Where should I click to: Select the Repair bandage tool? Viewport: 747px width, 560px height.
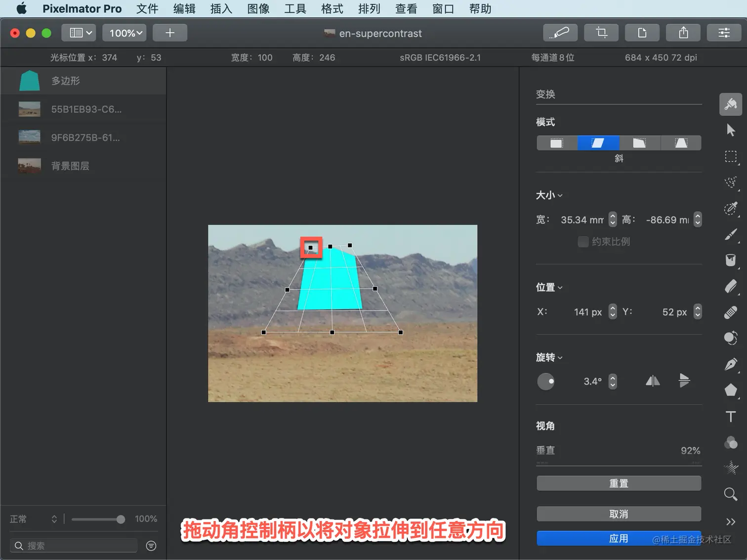[731, 312]
